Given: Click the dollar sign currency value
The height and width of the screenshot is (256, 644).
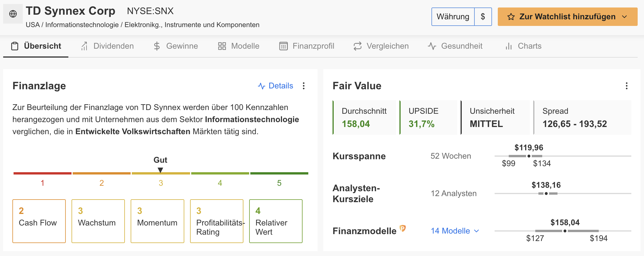Looking at the screenshot, I should click(483, 17).
